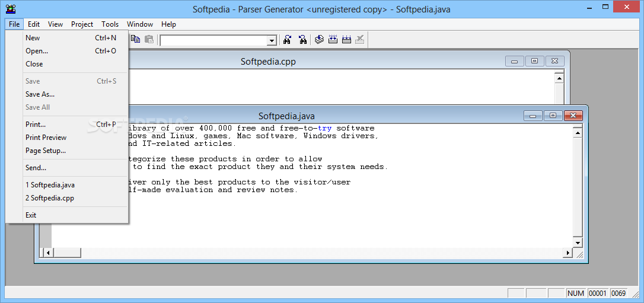Click column number 0069 in status bar
This screenshot has width=644, height=303.
point(619,293)
